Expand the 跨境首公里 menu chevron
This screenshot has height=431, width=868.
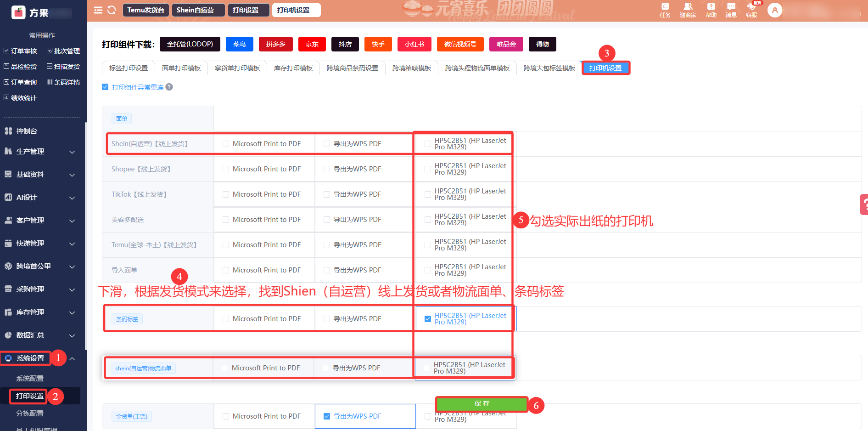click(x=72, y=267)
